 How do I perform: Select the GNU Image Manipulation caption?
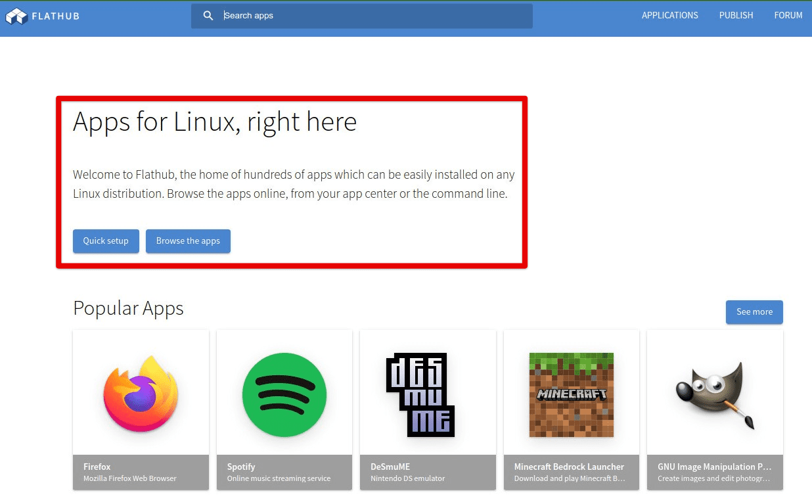714,467
